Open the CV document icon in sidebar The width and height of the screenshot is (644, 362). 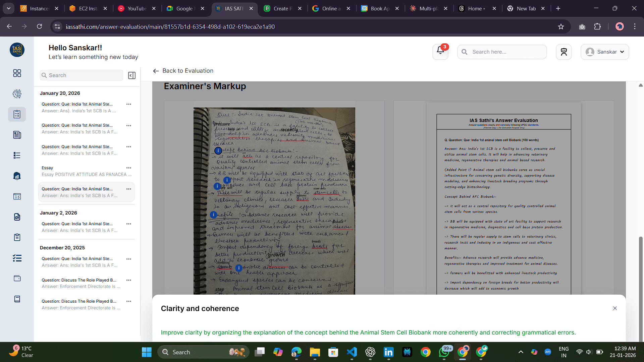(17, 217)
